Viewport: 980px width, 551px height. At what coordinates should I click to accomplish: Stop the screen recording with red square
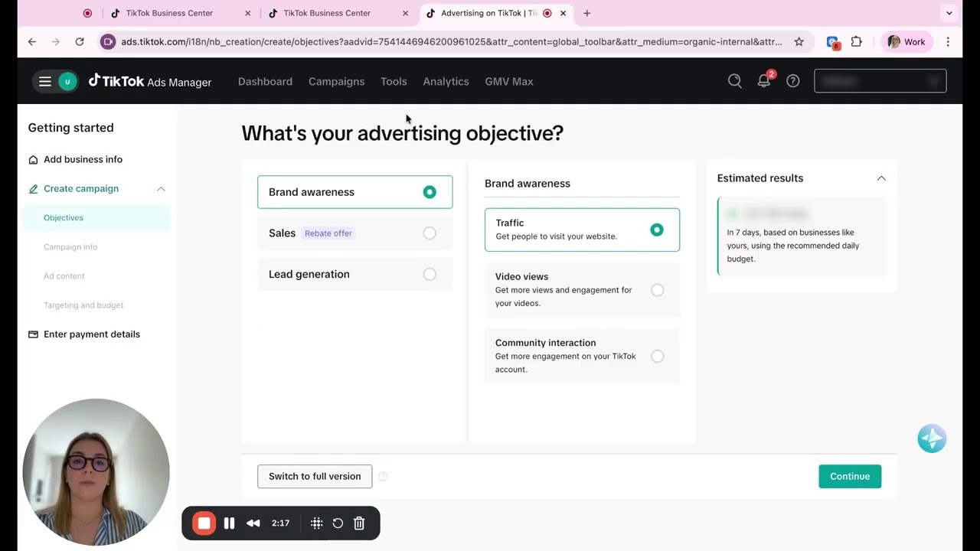click(204, 523)
